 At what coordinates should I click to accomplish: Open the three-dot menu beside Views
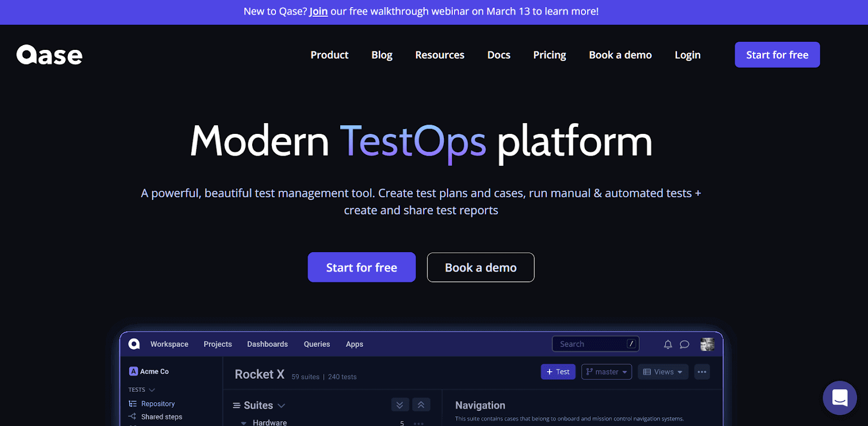tap(702, 372)
